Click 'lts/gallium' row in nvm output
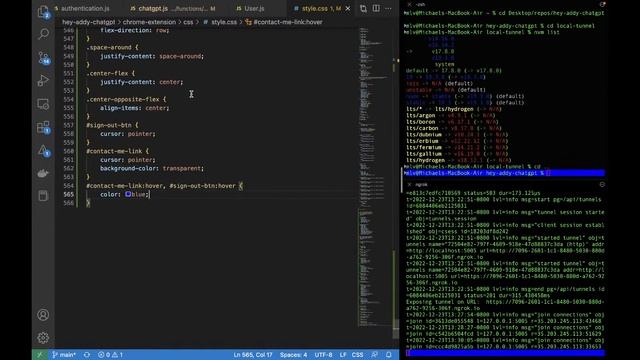640x360 pixels. click(456, 154)
